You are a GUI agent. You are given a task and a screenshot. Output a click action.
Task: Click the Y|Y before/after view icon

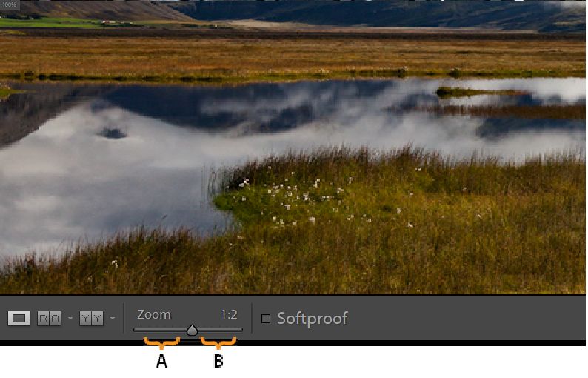tap(92, 319)
